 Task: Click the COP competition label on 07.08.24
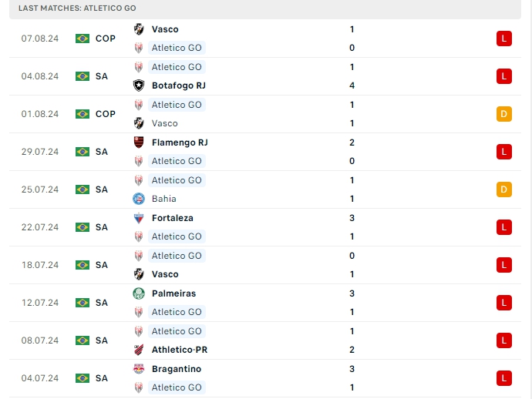pyautogui.click(x=106, y=39)
